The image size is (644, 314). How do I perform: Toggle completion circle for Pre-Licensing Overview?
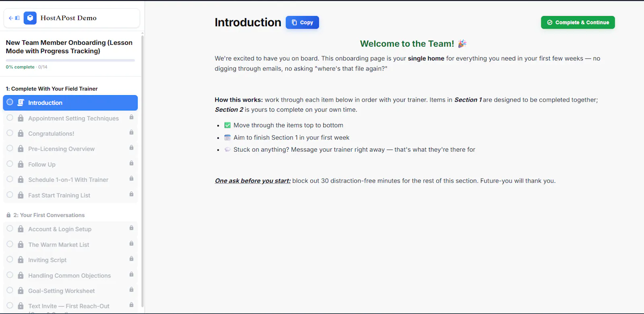point(10,148)
